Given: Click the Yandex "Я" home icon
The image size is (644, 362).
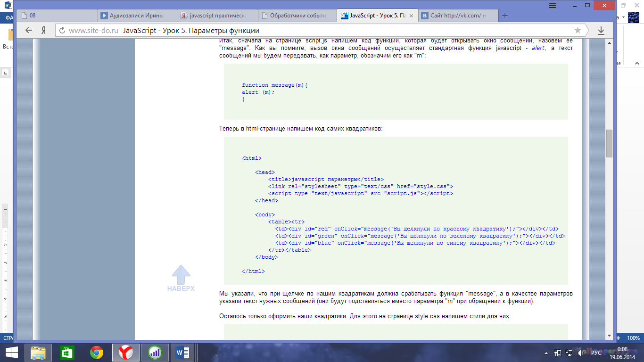Looking at the screenshot, I should point(43,30).
